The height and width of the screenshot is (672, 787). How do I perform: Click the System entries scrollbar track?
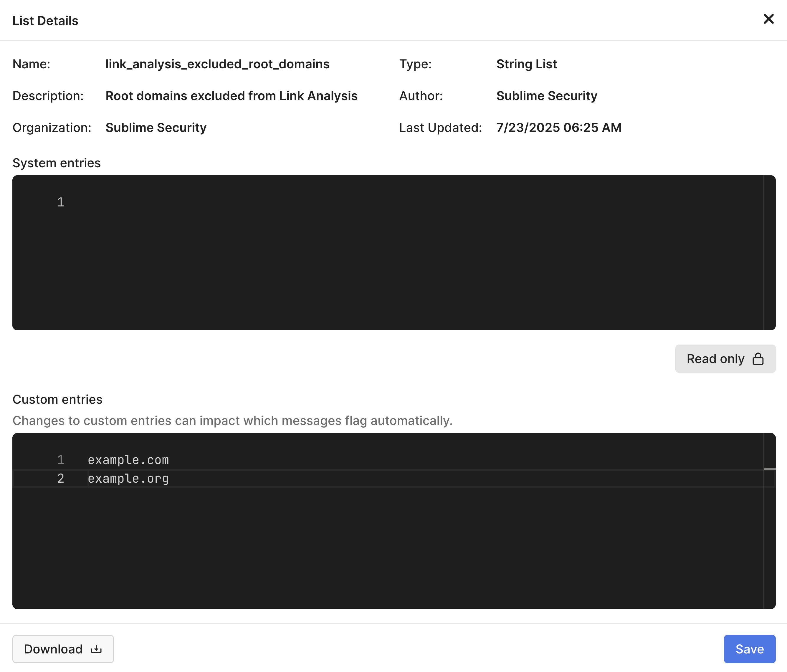(769, 252)
